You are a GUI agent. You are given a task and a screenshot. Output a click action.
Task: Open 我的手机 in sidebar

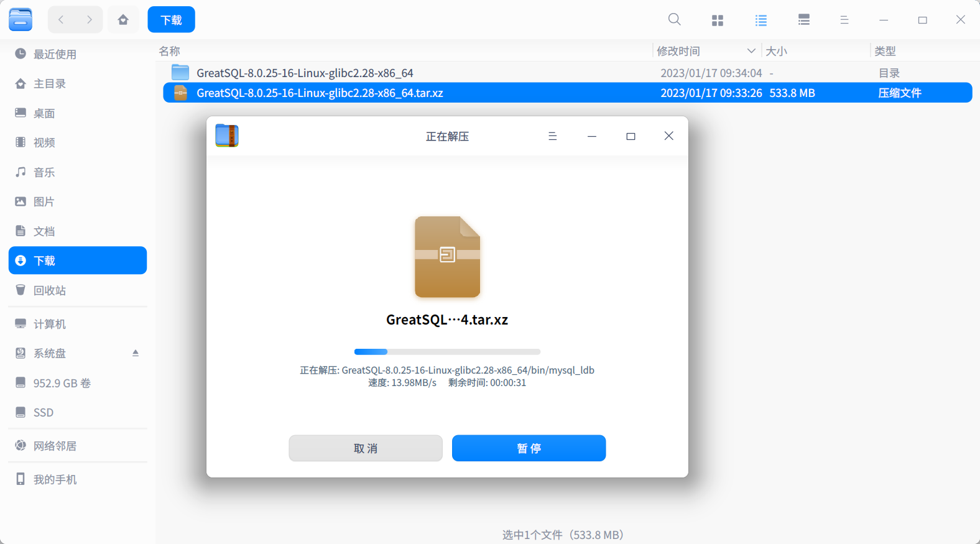78,479
